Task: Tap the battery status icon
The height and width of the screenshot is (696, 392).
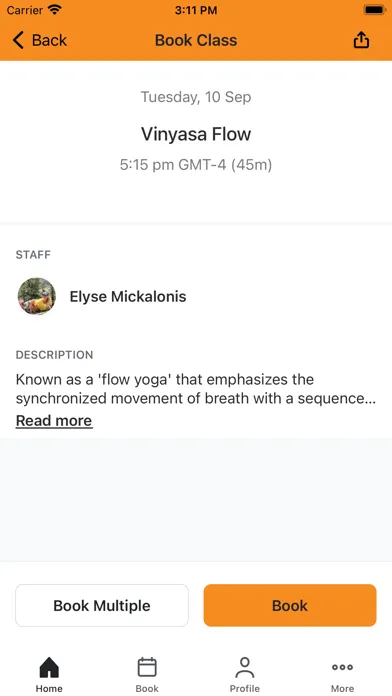Action: click(374, 10)
